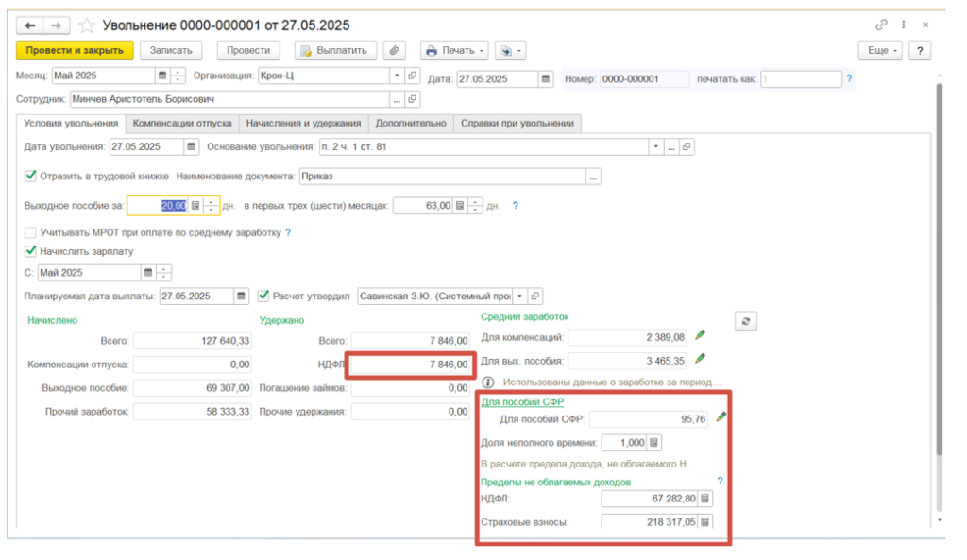The image size is (967, 560).
Task: Toggle 'Отразить в трудовой книжке' checkbox
Action: coord(30,176)
